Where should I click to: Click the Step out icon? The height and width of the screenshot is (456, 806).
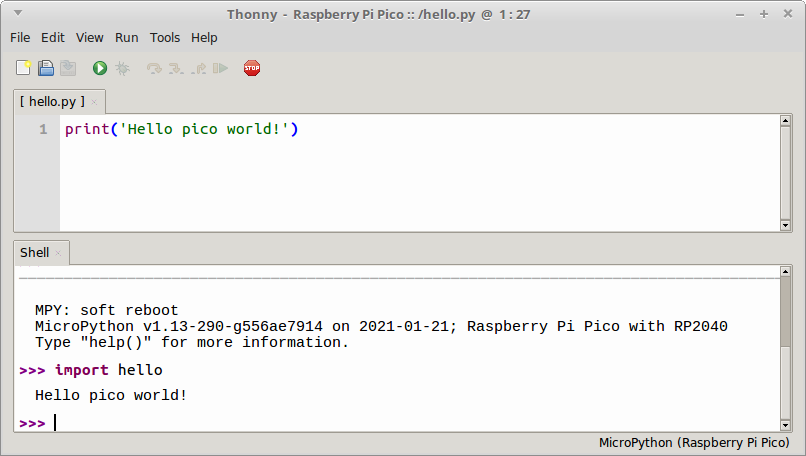(198, 68)
